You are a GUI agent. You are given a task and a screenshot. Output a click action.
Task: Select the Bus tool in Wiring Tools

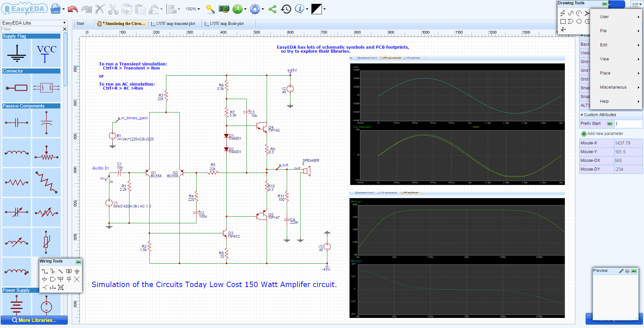pyautogui.click(x=53, y=271)
